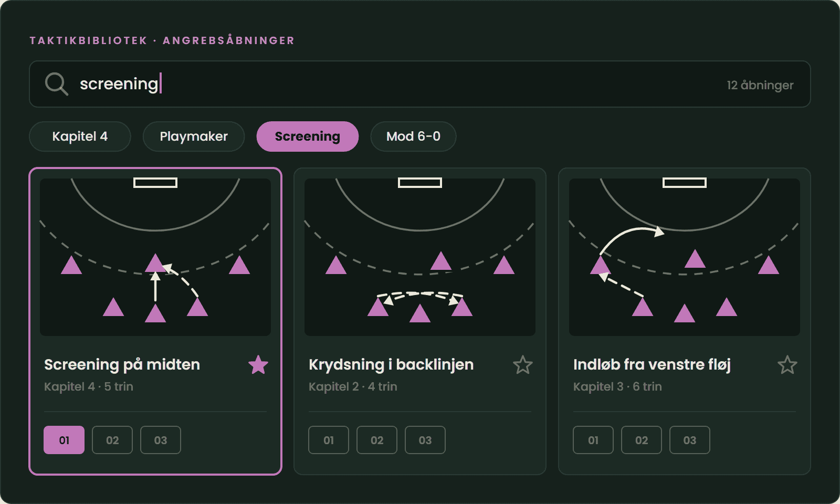Favorite Krydsning i backlinjen with the star
Screen dimensions: 840x504
pyautogui.click(x=523, y=365)
